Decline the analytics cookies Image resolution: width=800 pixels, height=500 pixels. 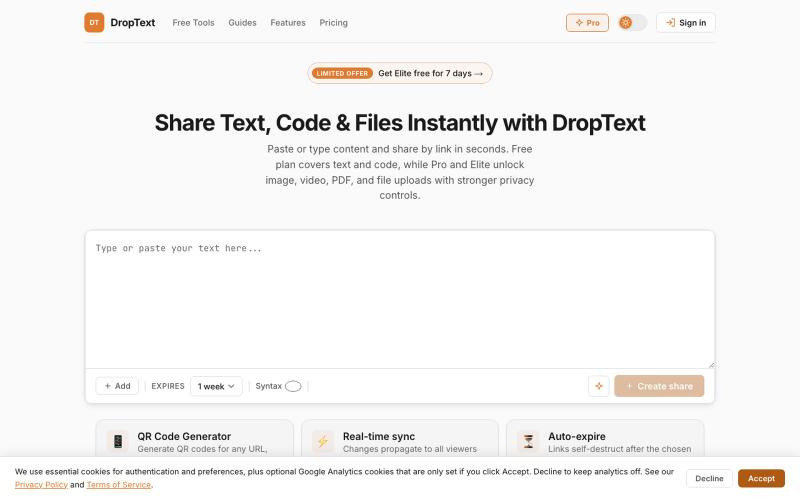tap(709, 478)
